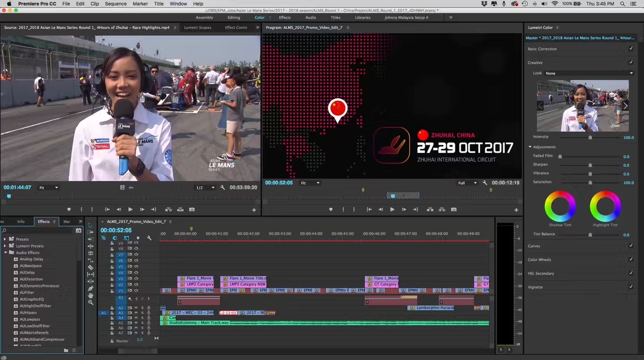644x360 pixels.
Task: Open the timeline display settings wrench
Action: click(x=149, y=238)
